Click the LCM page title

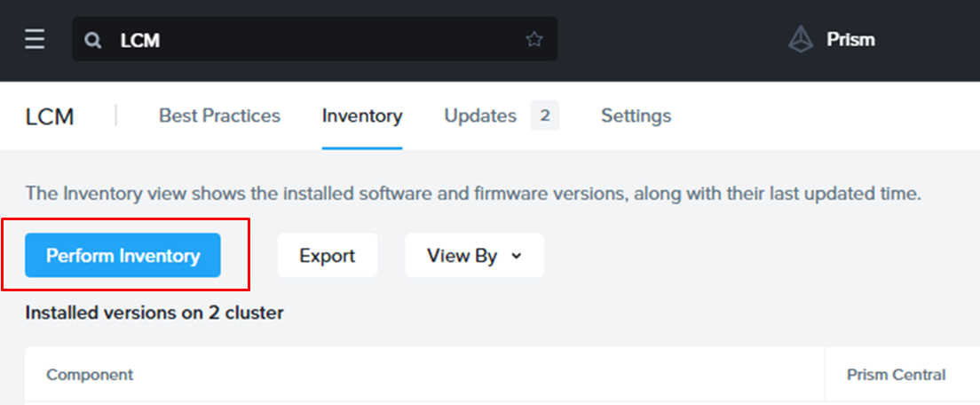(50, 116)
